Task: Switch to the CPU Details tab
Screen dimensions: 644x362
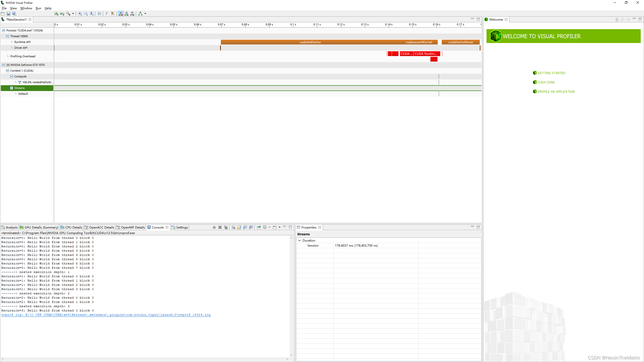Action: 71,227
